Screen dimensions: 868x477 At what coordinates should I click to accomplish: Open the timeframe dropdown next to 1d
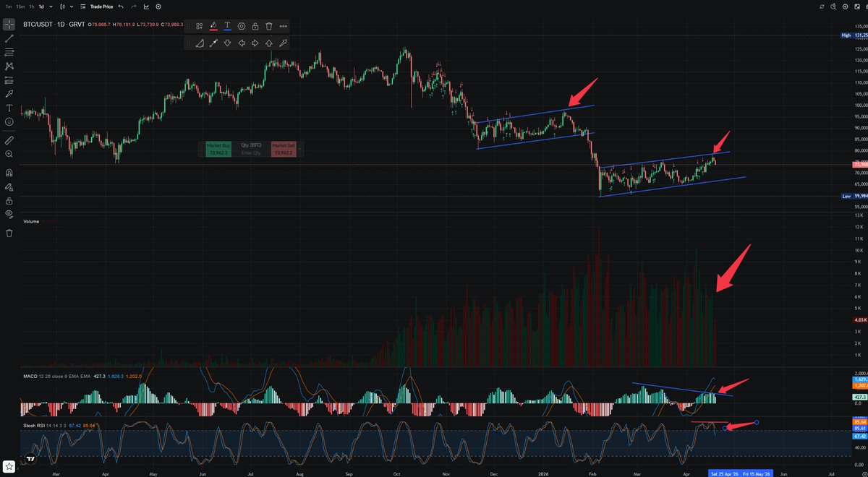51,7
